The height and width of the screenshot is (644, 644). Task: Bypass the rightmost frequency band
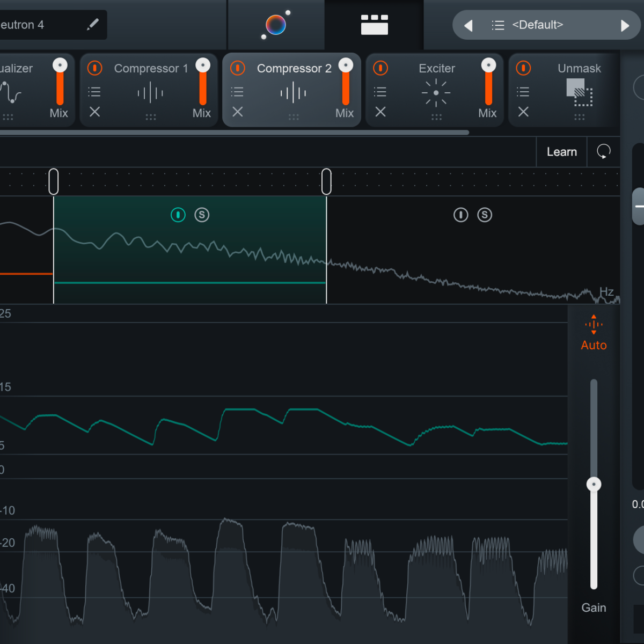tap(460, 215)
